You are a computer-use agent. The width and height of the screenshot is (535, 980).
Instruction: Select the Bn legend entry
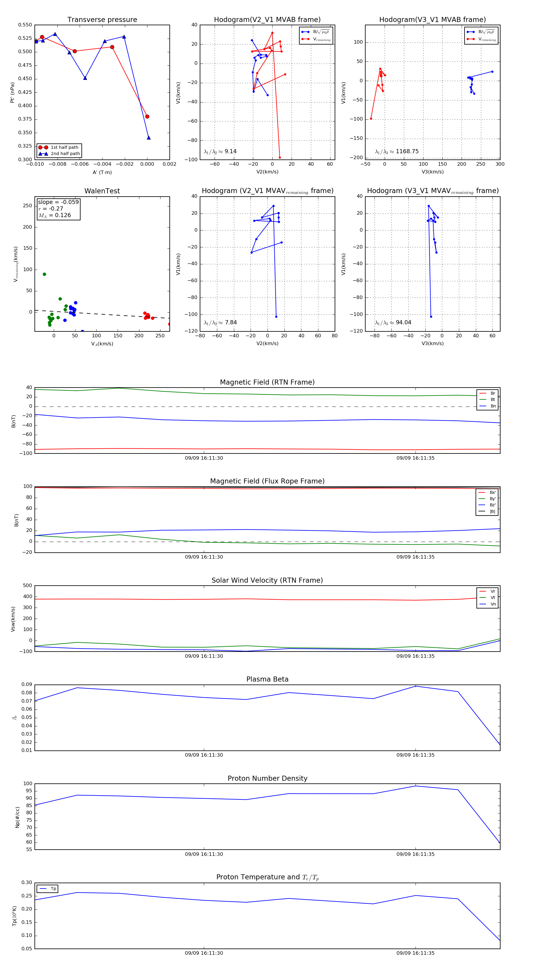coord(487,406)
